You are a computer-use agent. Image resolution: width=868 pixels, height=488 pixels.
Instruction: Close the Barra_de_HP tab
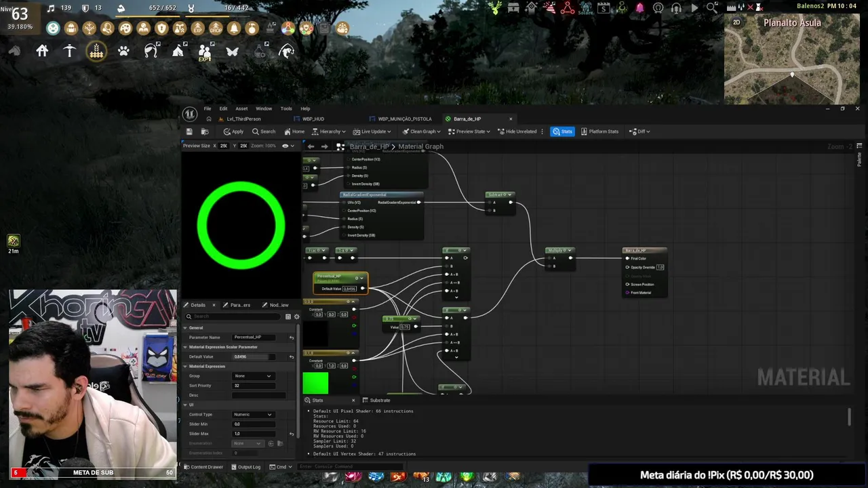(x=511, y=119)
